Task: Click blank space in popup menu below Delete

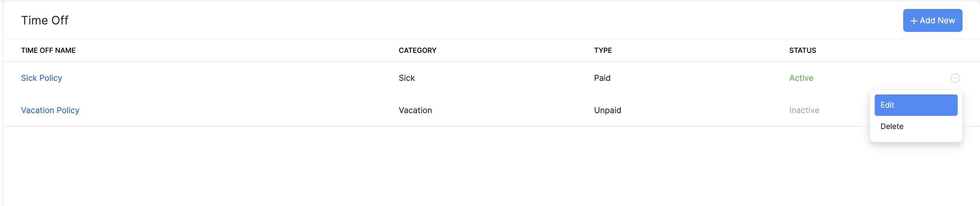Action: pyautogui.click(x=916, y=137)
